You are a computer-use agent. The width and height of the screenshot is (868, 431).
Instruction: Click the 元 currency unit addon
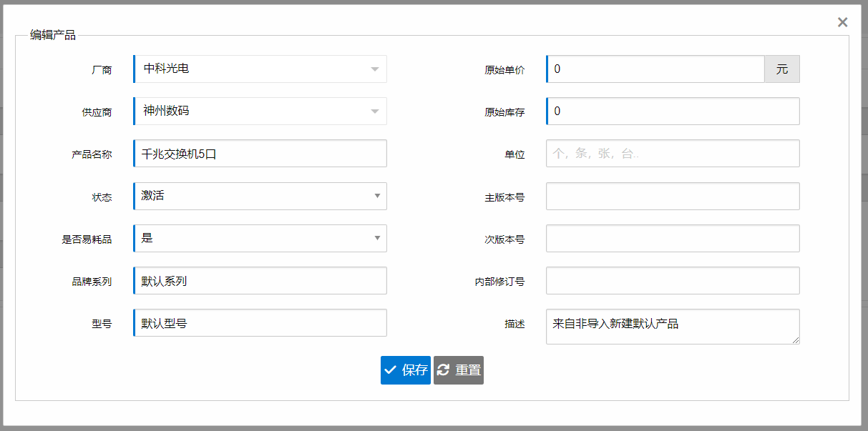coord(782,69)
